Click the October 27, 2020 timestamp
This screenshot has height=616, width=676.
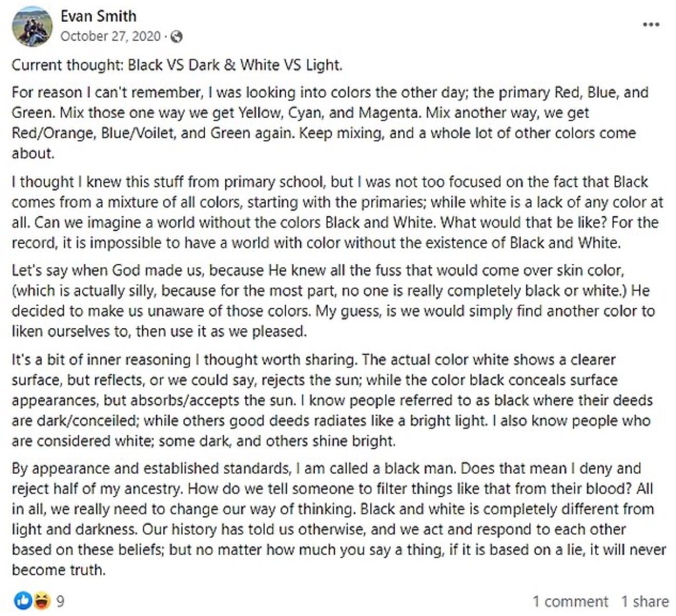click(x=110, y=36)
